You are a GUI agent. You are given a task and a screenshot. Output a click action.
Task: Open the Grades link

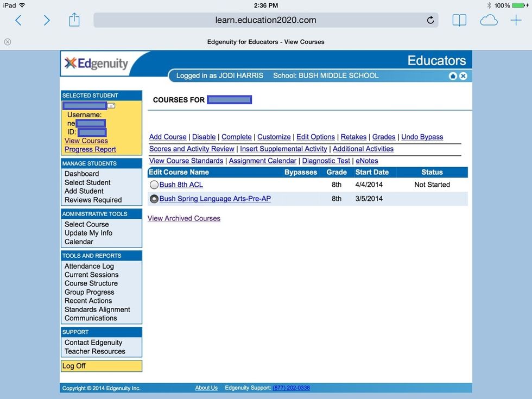click(384, 137)
